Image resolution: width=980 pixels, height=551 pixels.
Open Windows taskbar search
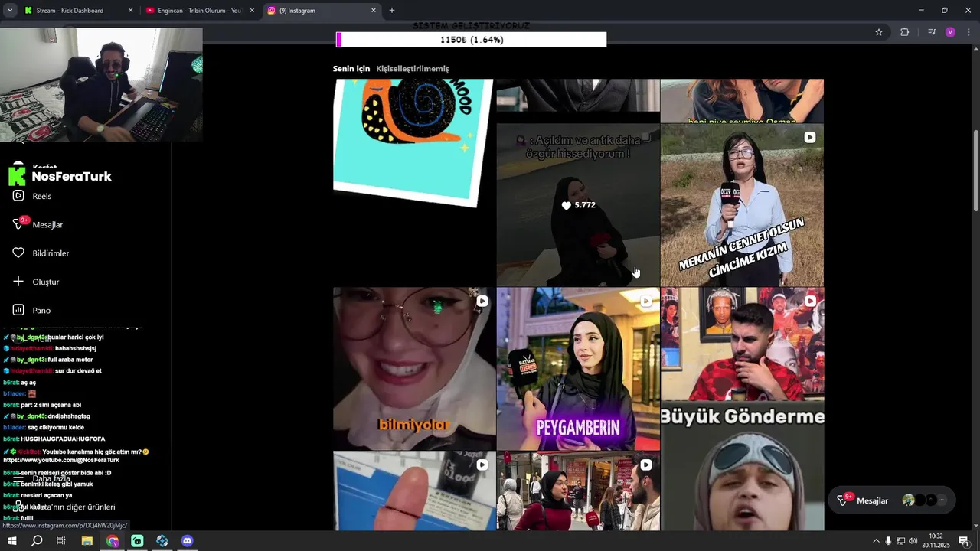pos(37,541)
